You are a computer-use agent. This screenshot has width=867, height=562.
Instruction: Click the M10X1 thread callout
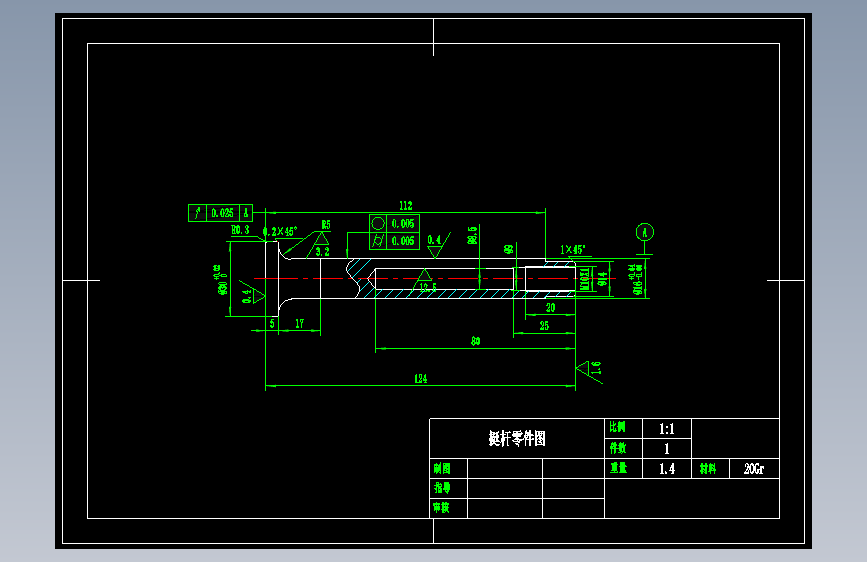click(584, 279)
